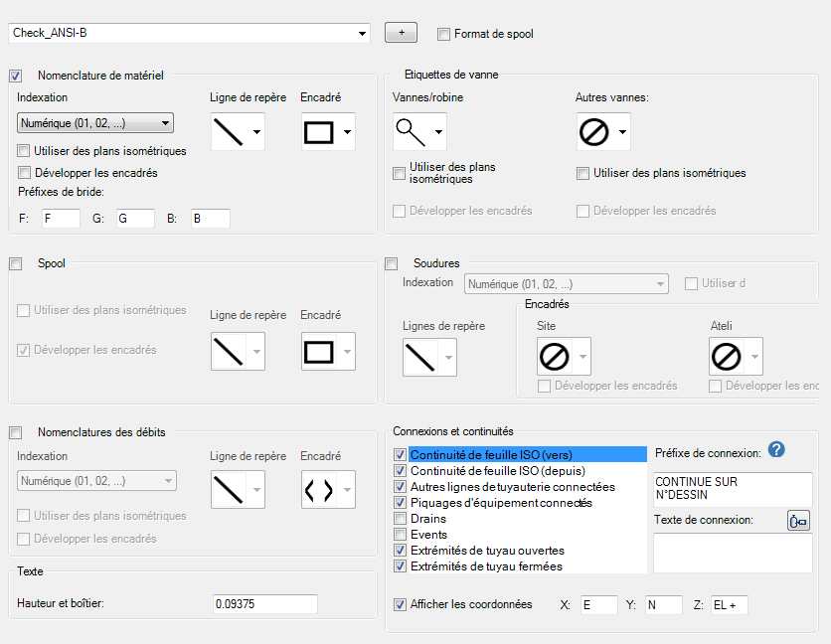
Task: Click the Autres vannes no-symbol icon
Action: [x=594, y=131]
